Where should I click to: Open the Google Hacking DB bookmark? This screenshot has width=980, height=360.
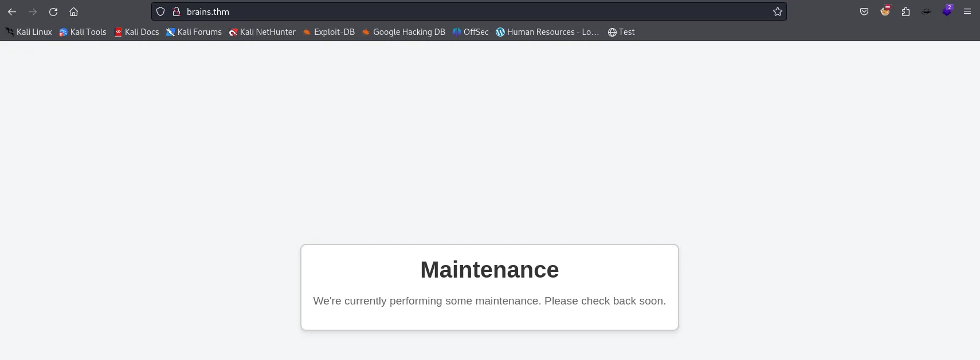click(403, 32)
